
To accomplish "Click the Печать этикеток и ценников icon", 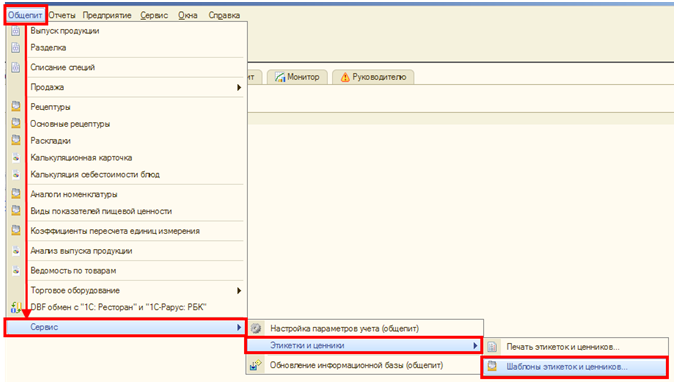I will click(492, 347).
